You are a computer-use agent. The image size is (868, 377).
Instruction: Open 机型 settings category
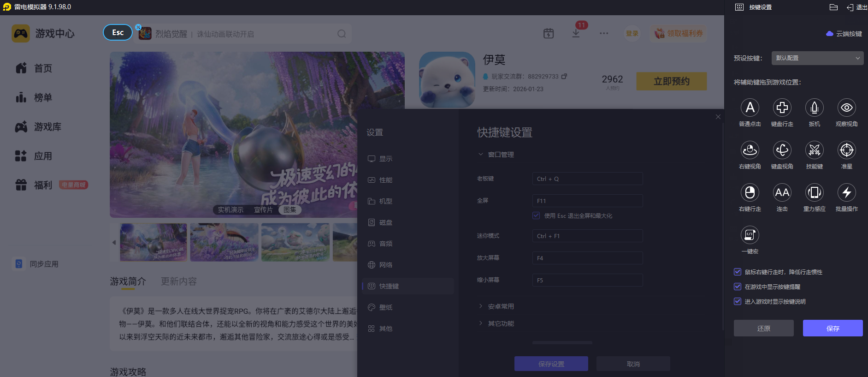[408, 201]
